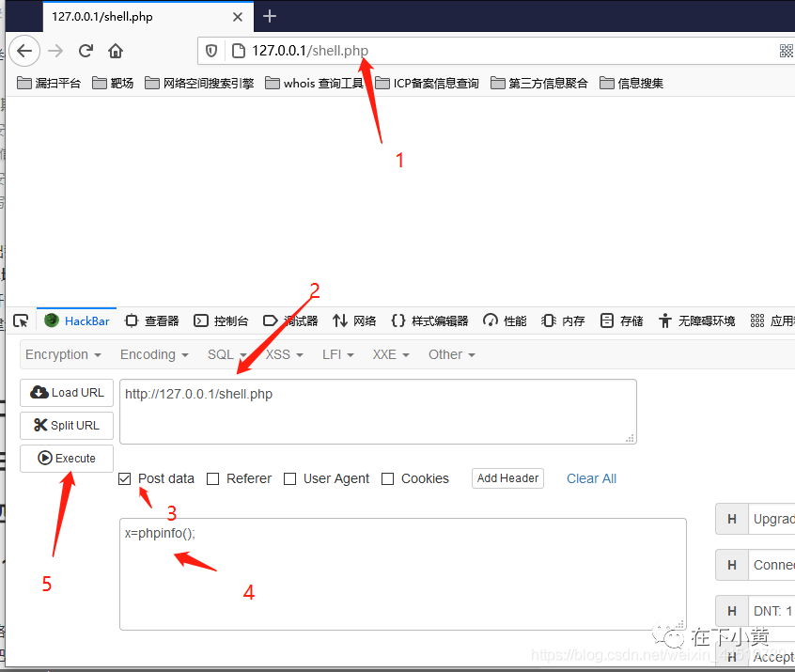Open the 信息搜集 bookmark folder
The height and width of the screenshot is (672, 795).
point(631,83)
